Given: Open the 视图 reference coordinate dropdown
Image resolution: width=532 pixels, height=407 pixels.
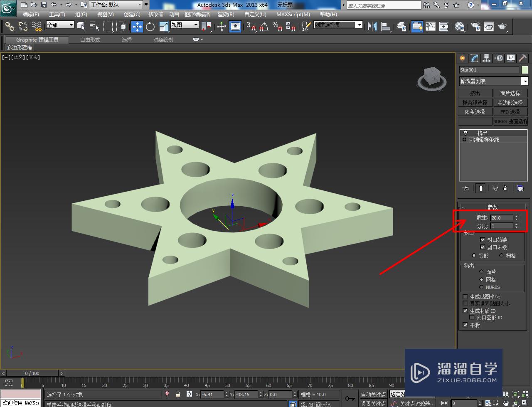Looking at the screenshot, I should click(185, 25).
